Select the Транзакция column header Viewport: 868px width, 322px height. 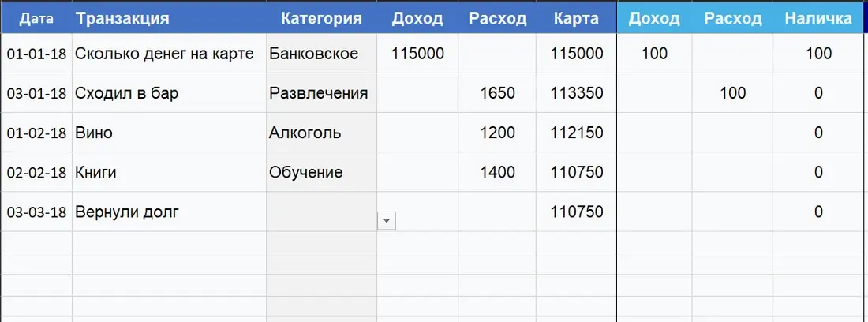(x=170, y=19)
